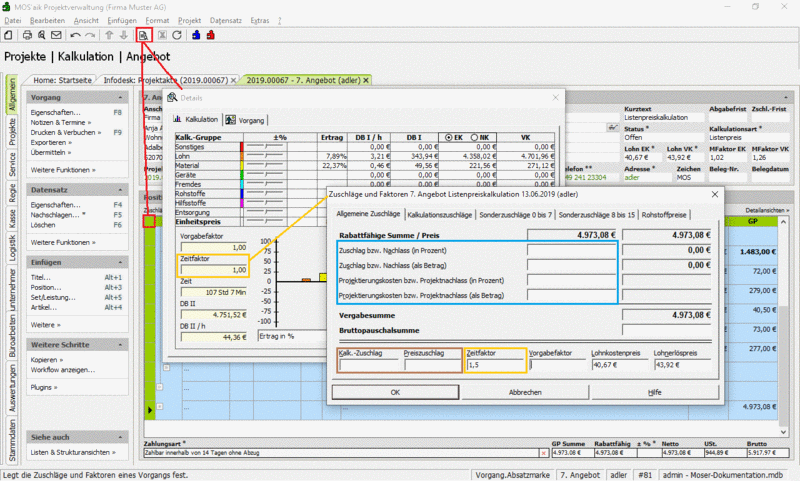Click the Zahlungsart input field

point(341,453)
